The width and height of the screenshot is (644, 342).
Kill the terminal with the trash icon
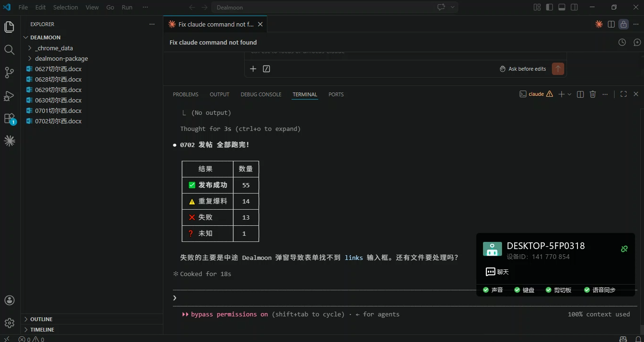[593, 94]
